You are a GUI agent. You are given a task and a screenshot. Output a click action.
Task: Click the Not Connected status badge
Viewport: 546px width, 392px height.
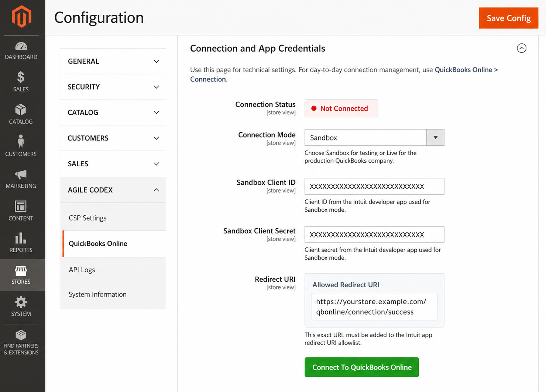click(341, 108)
